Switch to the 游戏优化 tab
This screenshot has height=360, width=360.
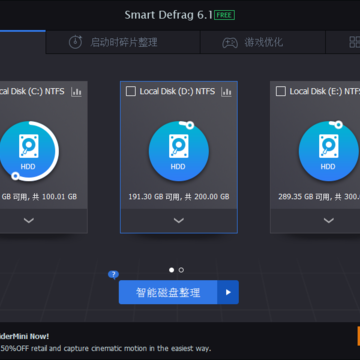click(x=263, y=42)
